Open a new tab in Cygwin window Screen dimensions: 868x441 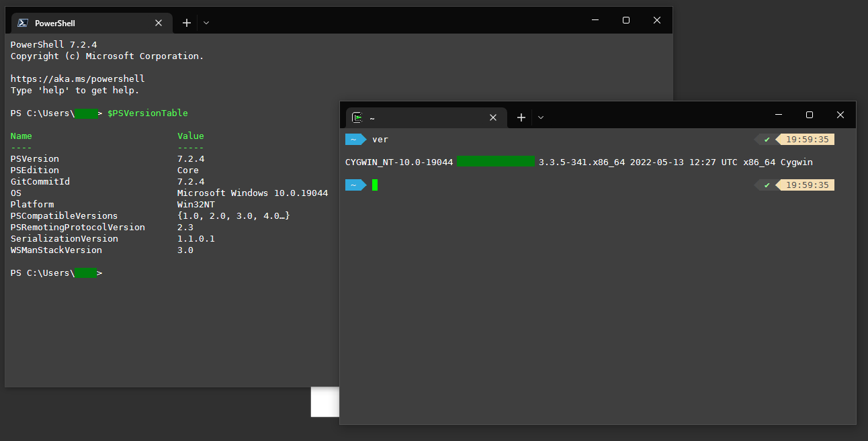[x=521, y=117]
